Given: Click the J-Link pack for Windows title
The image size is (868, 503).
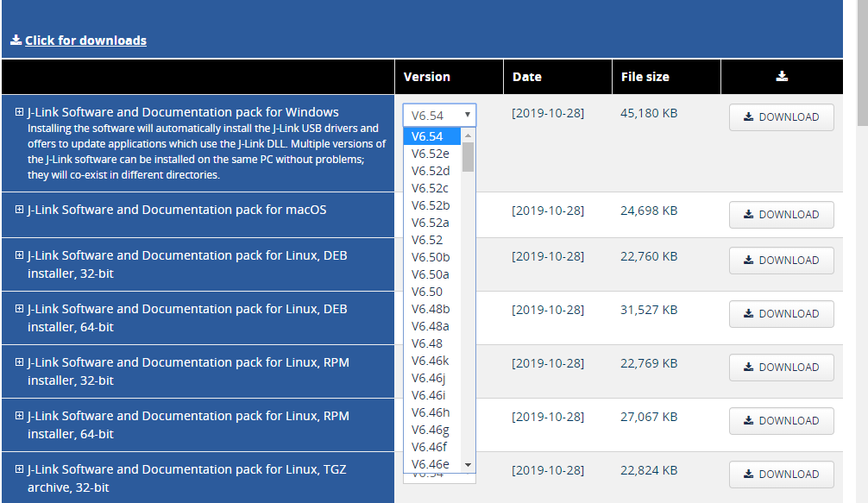Looking at the screenshot, I should click(x=183, y=112).
